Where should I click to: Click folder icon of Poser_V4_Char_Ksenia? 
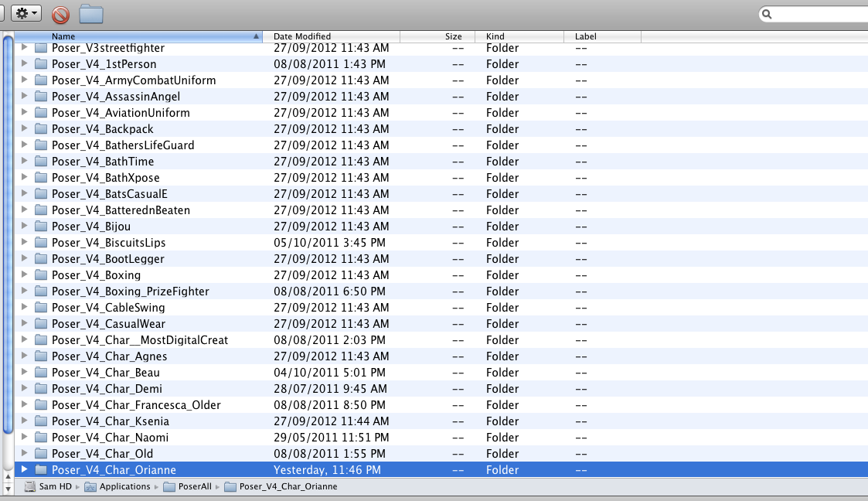(x=40, y=421)
